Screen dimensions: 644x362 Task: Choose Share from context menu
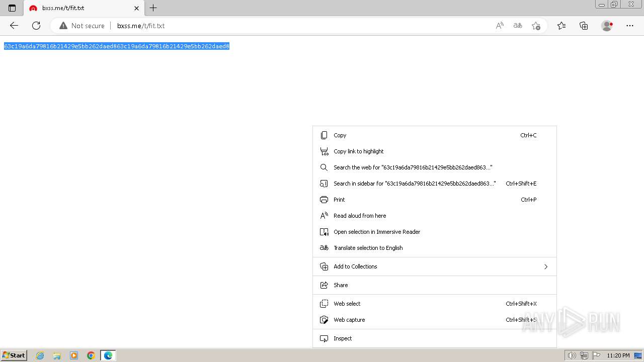click(x=435, y=285)
